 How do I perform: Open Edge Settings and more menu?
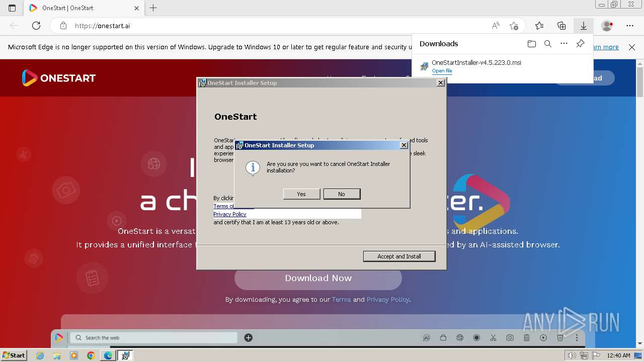tap(630, 26)
